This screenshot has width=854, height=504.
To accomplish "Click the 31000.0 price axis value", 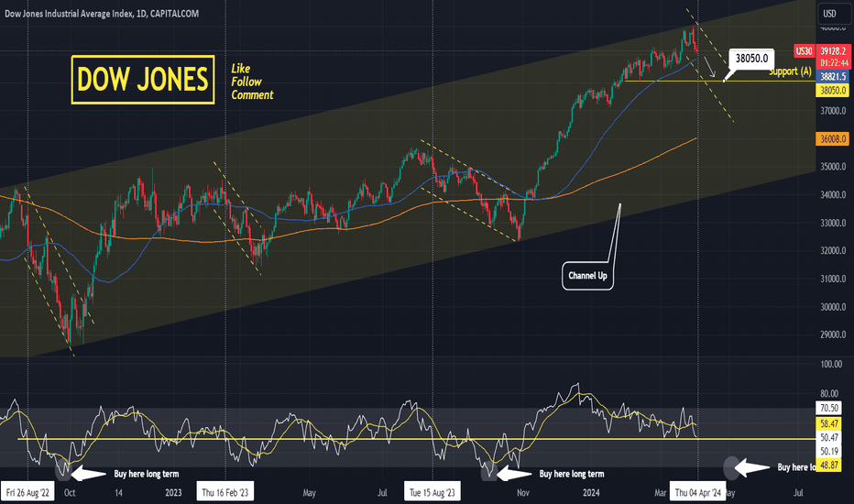I will click(x=833, y=279).
